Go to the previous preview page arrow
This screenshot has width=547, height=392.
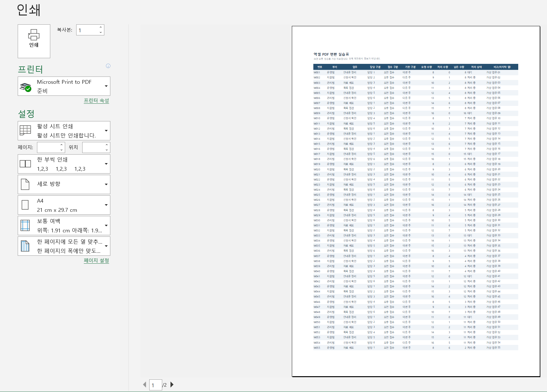click(145, 385)
